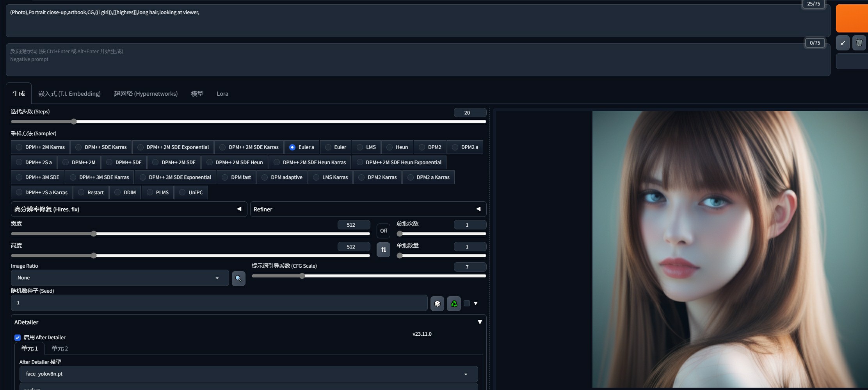
Task: Click the swap width and height icon
Action: coord(383,250)
